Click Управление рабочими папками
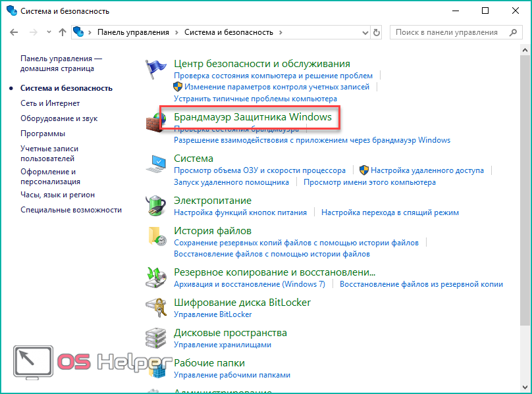Image resolution: width=532 pixels, height=394 pixels. point(232,375)
